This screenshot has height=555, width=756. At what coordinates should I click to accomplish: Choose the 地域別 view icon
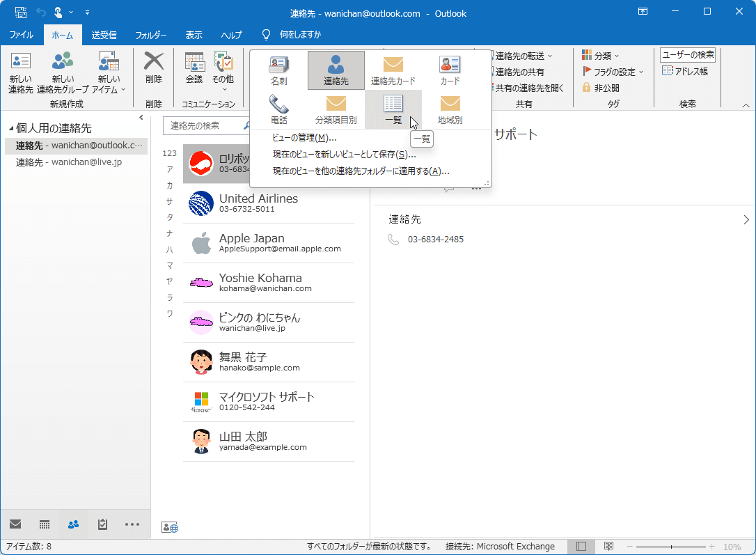coord(450,109)
